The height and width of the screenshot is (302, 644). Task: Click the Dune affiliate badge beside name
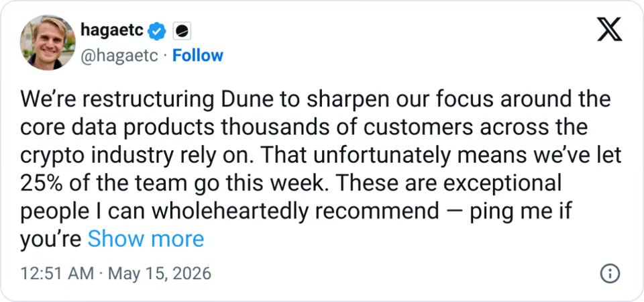point(182,32)
